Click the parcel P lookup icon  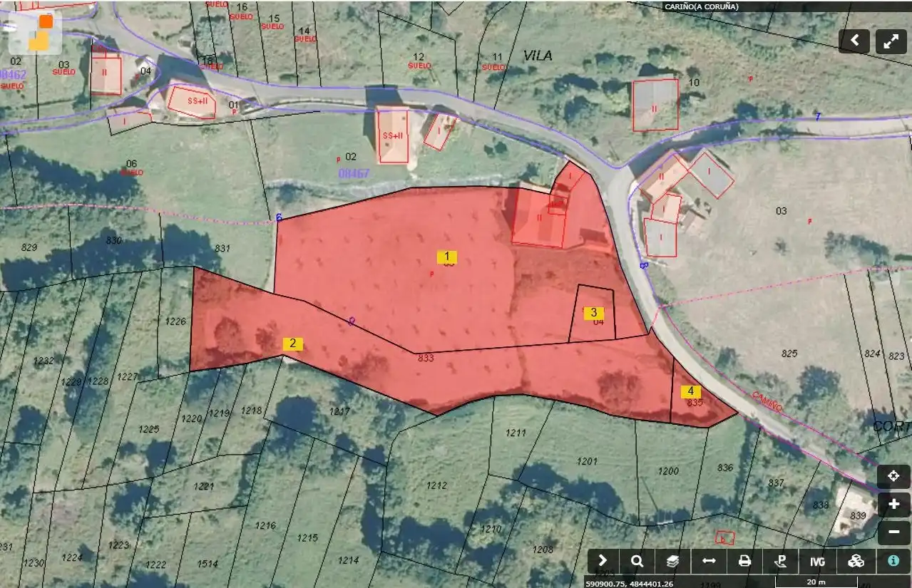[x=781, y=561]
